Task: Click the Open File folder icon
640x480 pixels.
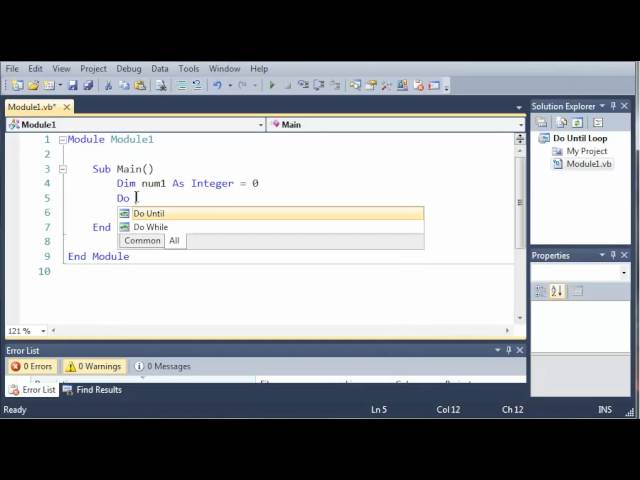Action: (33, 86)
